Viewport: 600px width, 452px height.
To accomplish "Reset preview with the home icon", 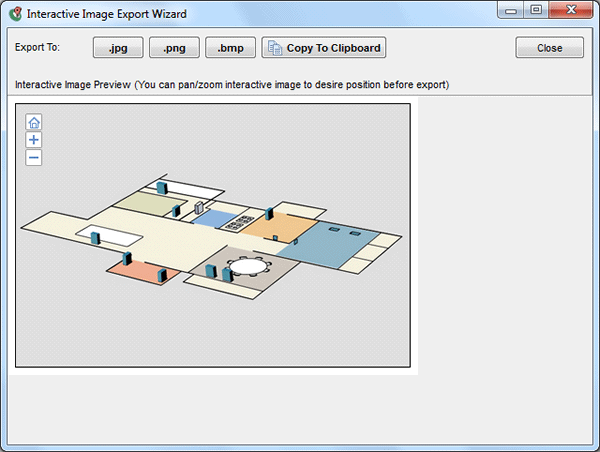I will 34,122.
